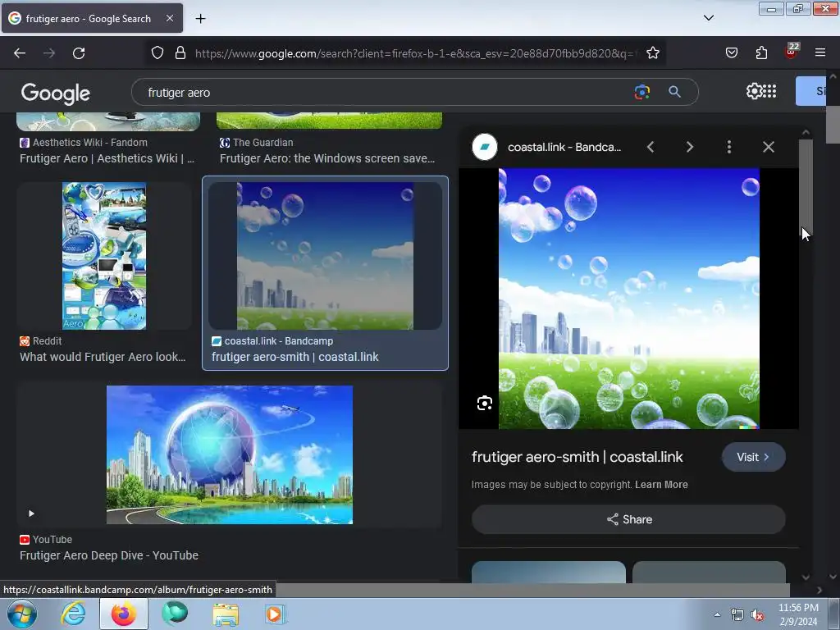Visit the coastal.link page

coord(753,457)
